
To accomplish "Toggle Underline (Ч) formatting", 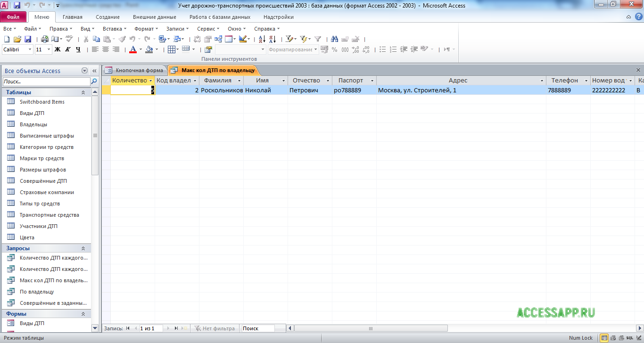I will (x=78, y=49).
